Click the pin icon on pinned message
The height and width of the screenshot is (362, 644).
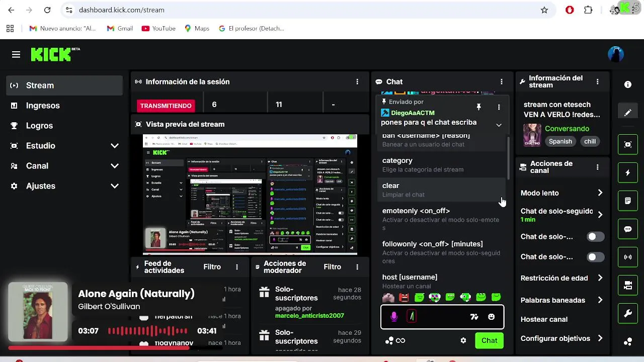click(x=478, y=107)
